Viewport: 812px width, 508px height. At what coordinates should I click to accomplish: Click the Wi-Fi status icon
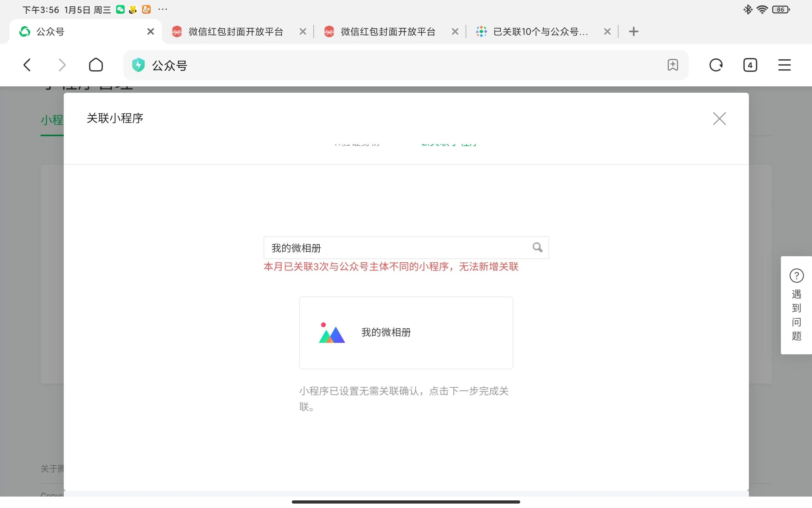coord(762,10)
